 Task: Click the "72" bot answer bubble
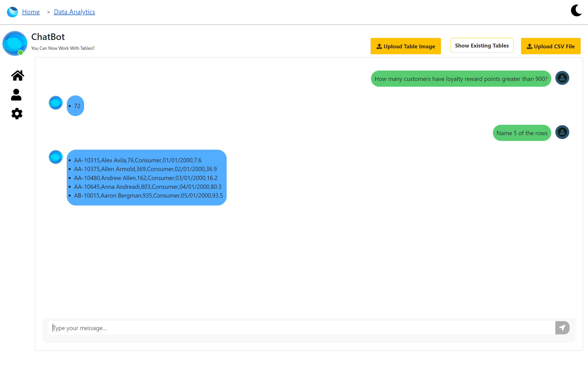(x=75, y=106)
